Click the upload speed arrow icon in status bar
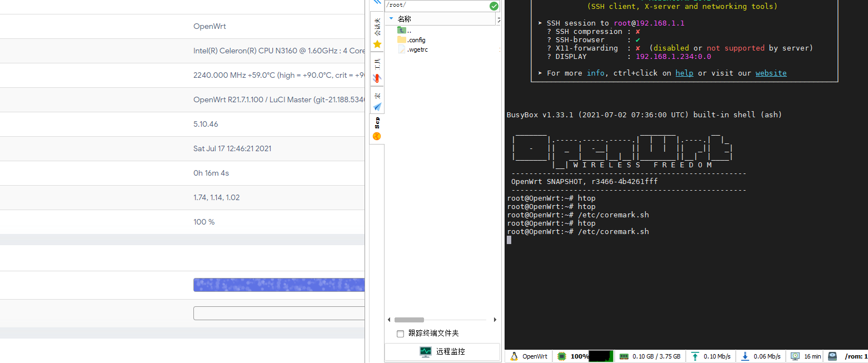868x363 pixels. pyautogui.click(x=694, y=356)
